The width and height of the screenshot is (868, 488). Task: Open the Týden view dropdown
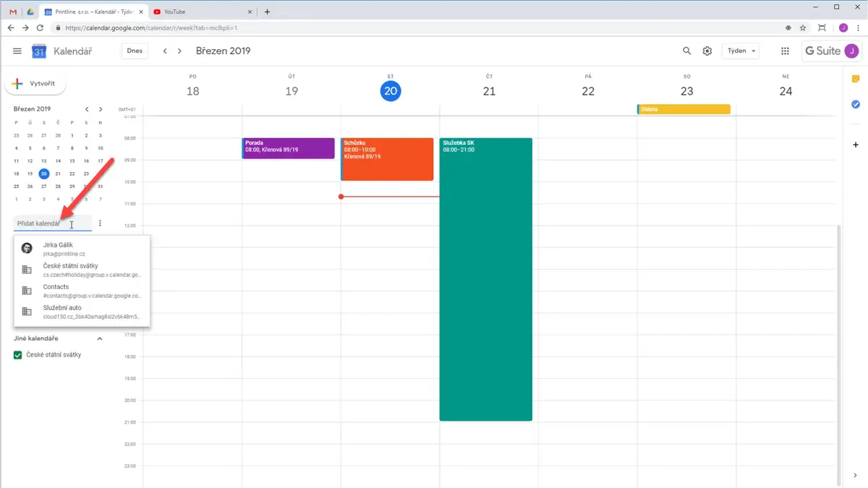742,51
